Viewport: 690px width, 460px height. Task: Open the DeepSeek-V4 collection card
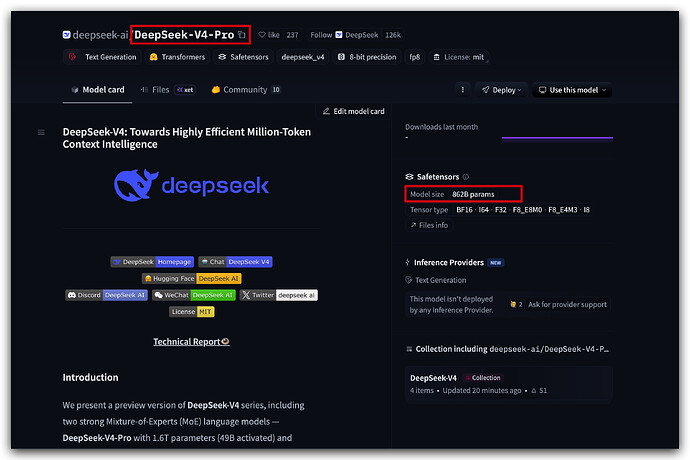click(508, 384)
